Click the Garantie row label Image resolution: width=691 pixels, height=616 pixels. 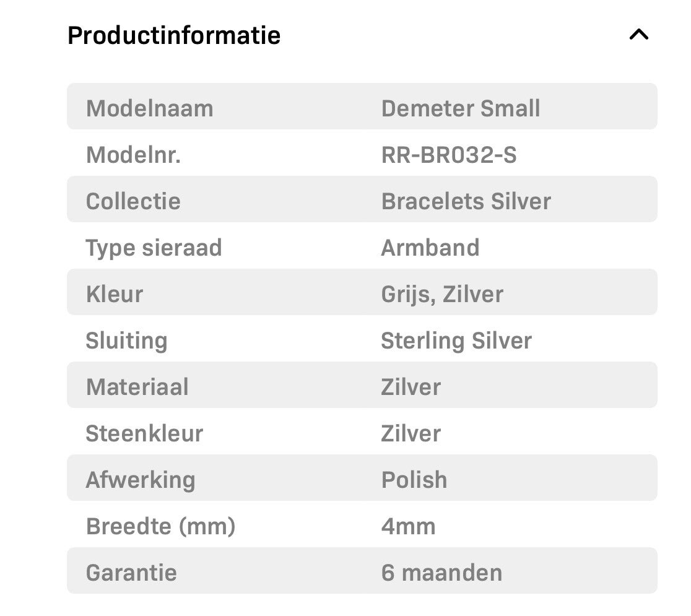click(x=131, y=573)
